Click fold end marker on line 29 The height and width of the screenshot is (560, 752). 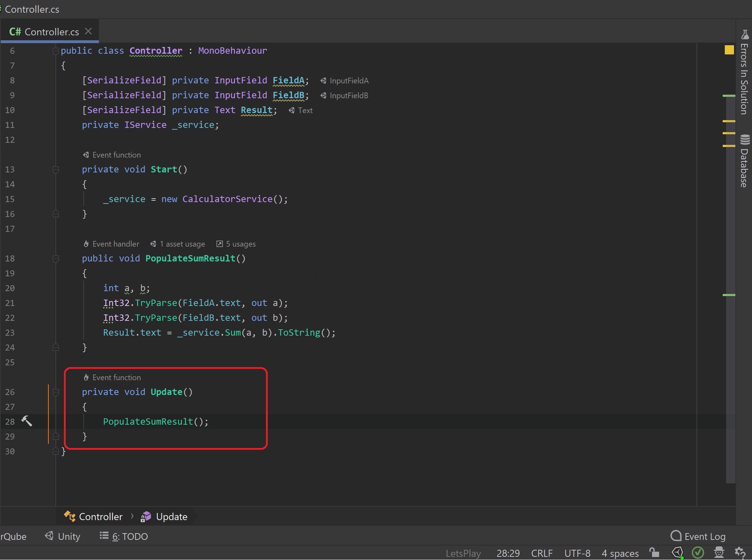(55, 436)
